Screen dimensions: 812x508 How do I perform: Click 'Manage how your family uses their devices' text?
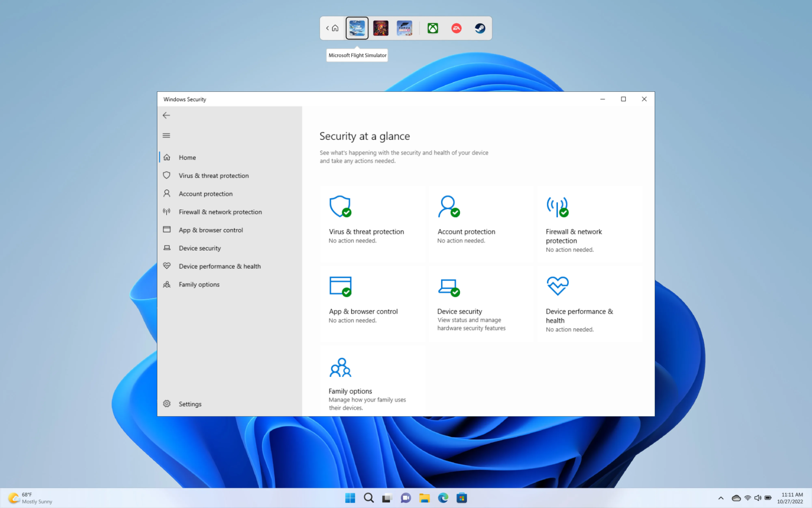[x=367, y=404]
